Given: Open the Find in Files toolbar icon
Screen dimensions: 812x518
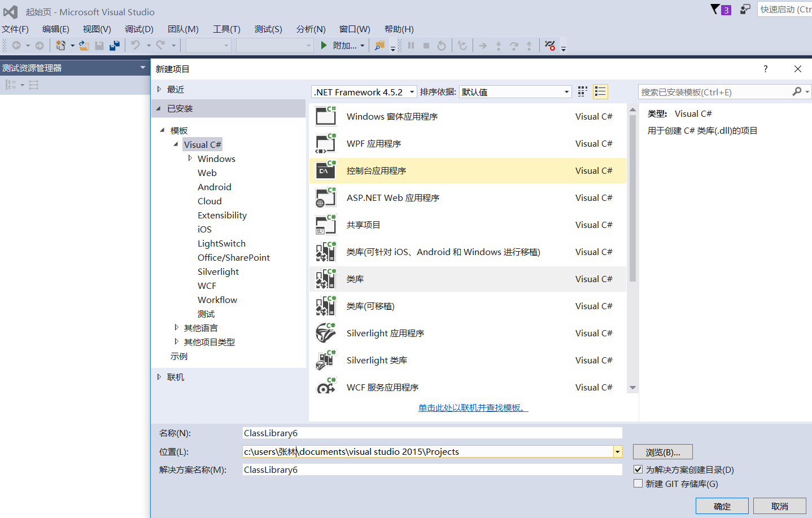Looking at the screenshot, I should click(380, 45).
